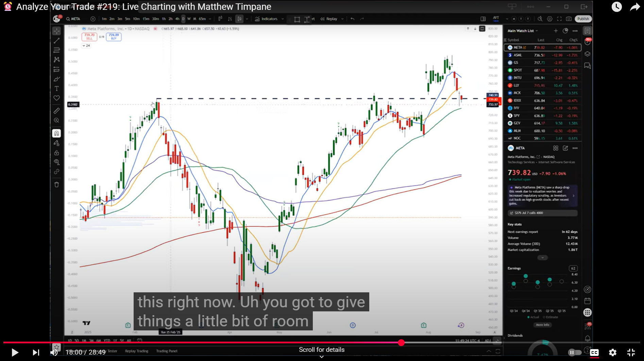The width and height of the screenshot is (644, 361).
Task: Open the forecasting and measurement tools
Action: coord(56,69)
